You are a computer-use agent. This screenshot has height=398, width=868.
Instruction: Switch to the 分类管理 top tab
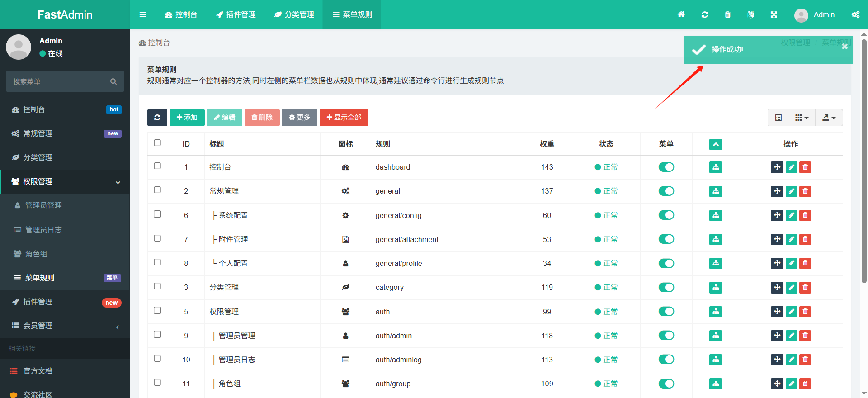[x=294, y=14]
